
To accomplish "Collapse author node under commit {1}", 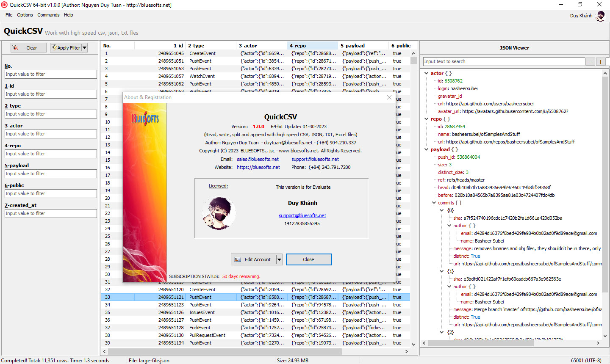I will pyautogui.click(x=449, y=287).
